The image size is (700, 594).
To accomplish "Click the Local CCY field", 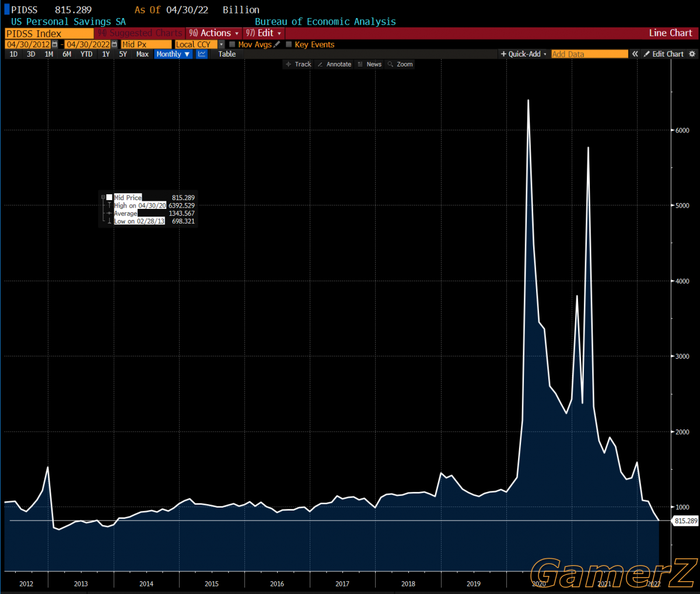I will click(197, 44).
